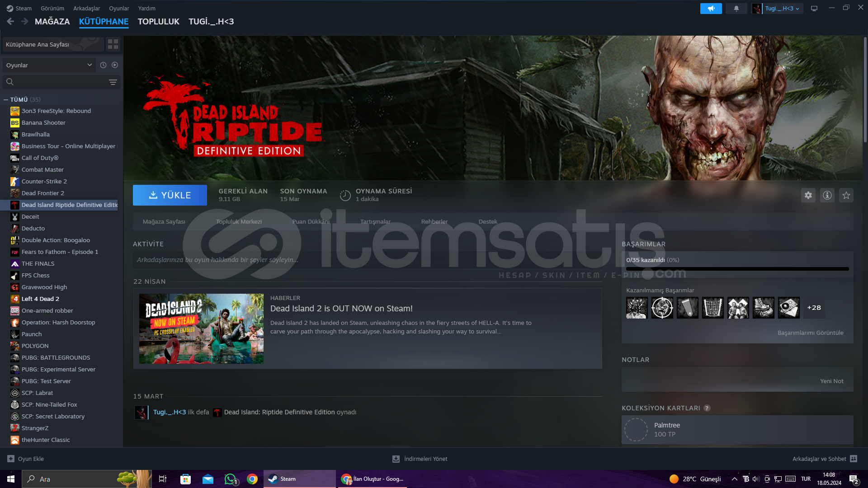Toggle ready-to-play filter icon
The width and height of the screenshot is (868, 488).
click(x=115, y=65)
